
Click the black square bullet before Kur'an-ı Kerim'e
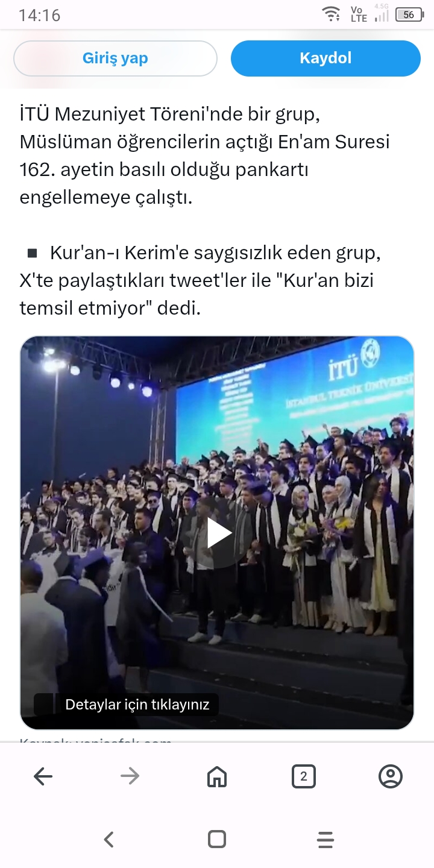coord(33,252)
